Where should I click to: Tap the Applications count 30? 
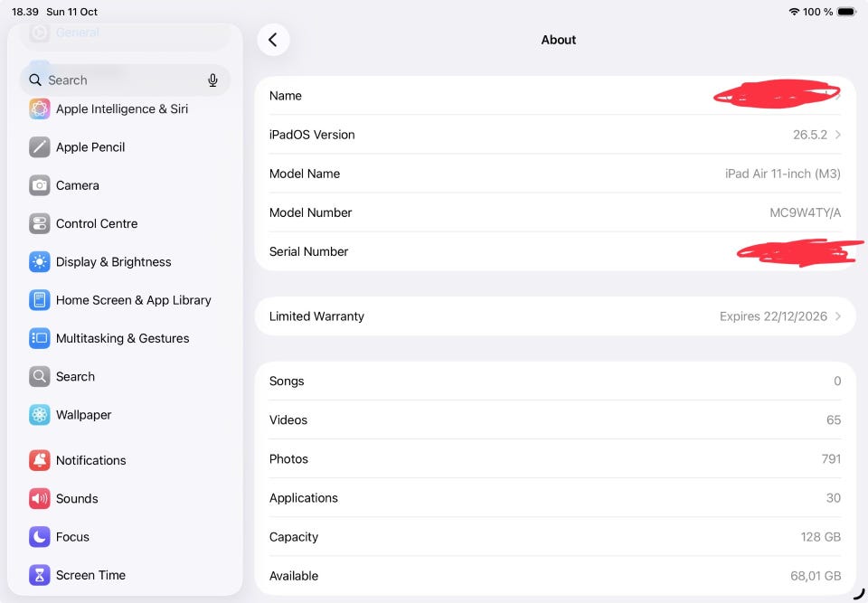click(x=834, y=498)
